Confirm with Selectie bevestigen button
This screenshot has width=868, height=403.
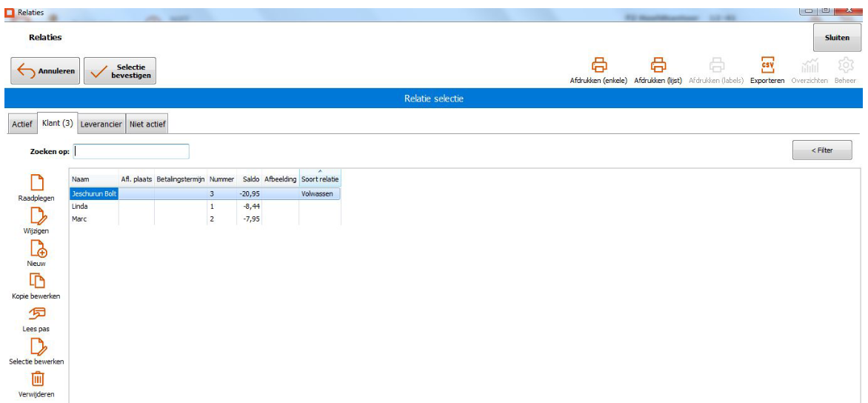(x=120, y=72)
